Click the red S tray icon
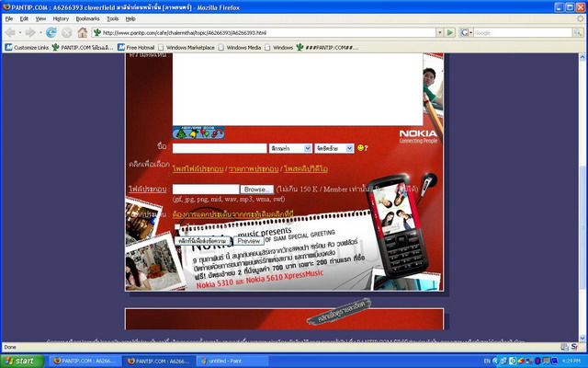This screenshot has height=368, width=588. click(537, 361)
